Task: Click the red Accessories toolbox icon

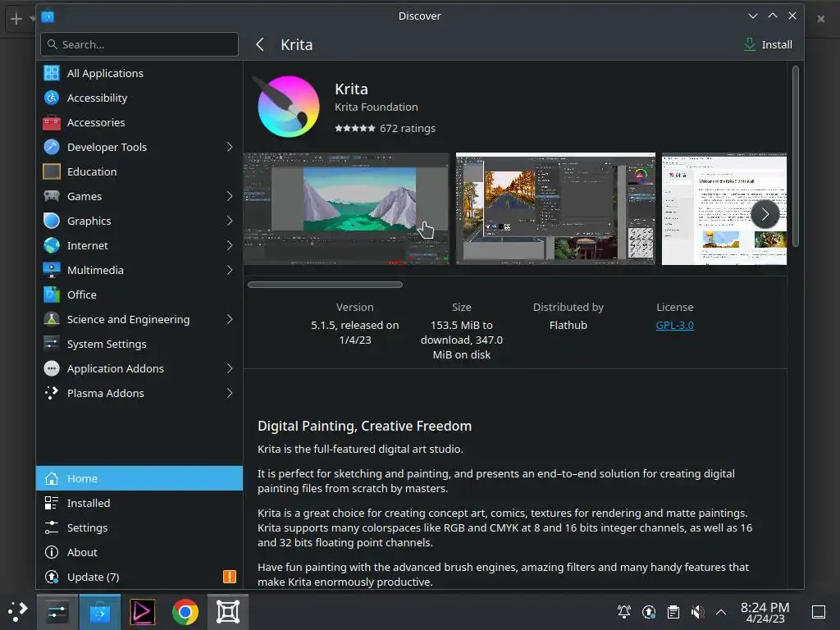Action: click(x=52, y=123)
